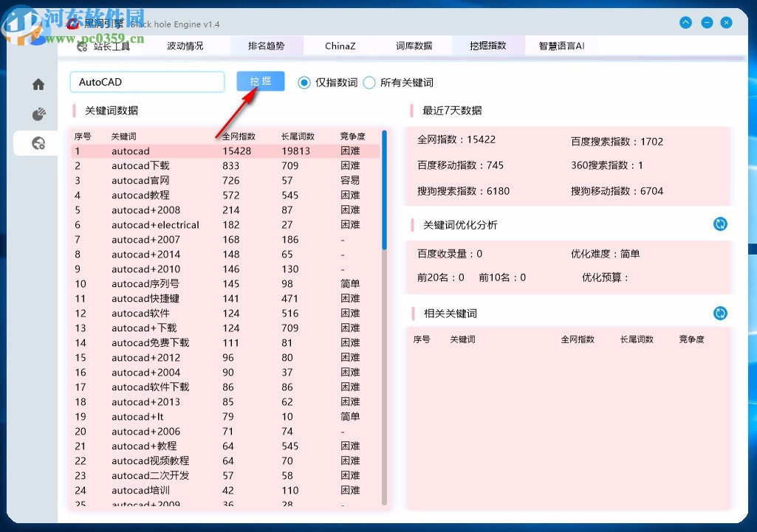Close the Black hole Engine window

pos(726,22)
